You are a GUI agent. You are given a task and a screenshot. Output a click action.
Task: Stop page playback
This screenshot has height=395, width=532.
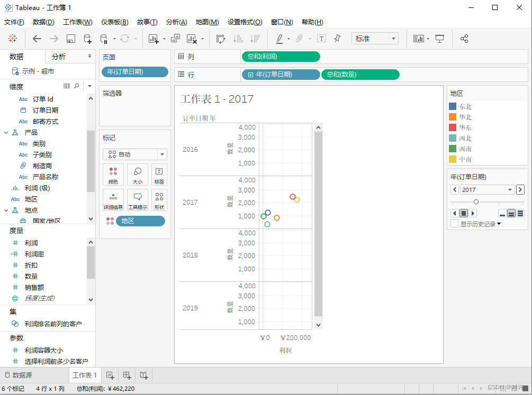(x=464, y=213)
